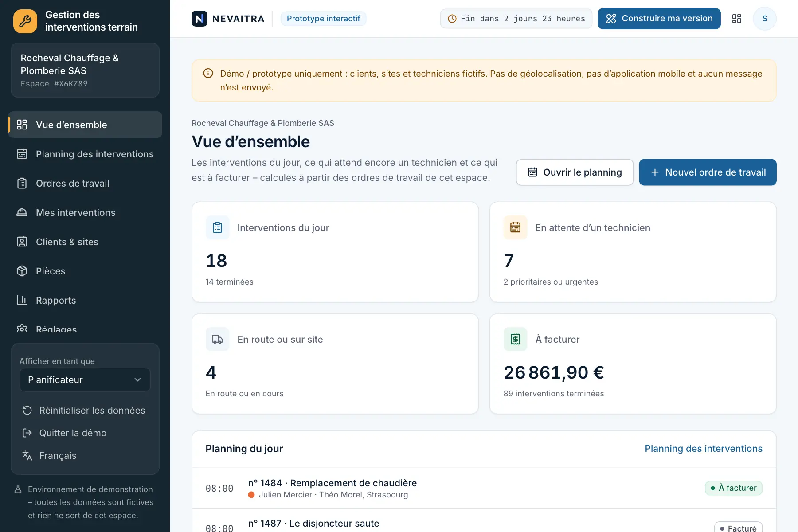Click the info icon in demo banner

(x=208, y=74)
